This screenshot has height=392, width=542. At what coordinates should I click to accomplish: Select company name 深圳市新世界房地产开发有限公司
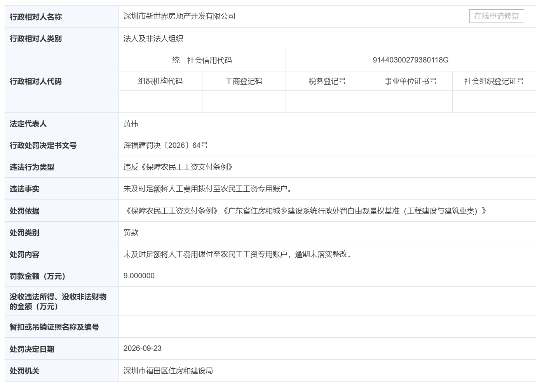click(x=180, y=16)
